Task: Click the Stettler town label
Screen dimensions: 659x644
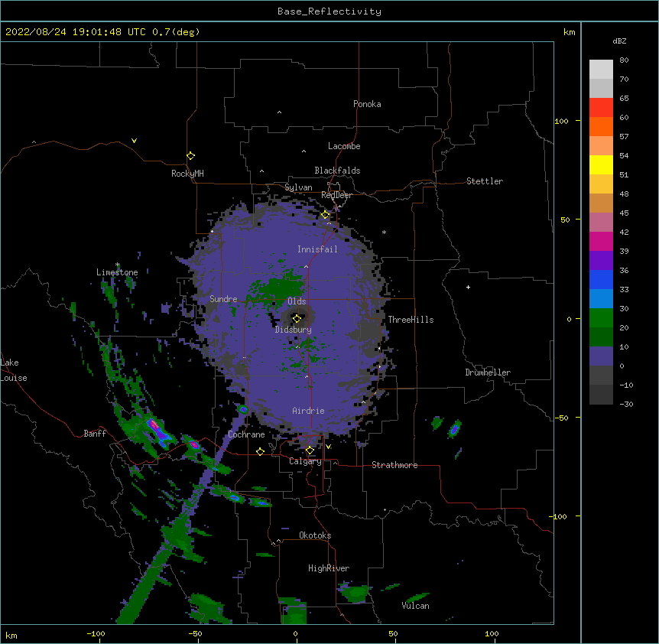Action: (x=484, y=181)
